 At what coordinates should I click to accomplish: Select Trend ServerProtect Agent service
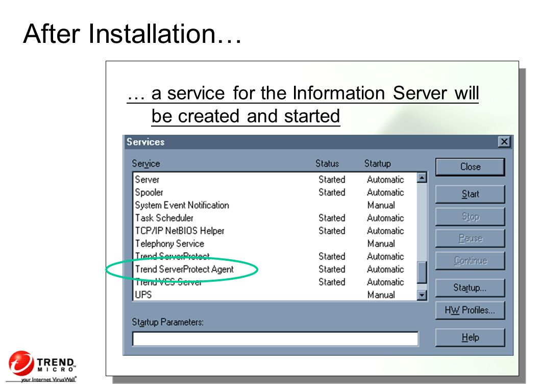[x=275, y=269]
